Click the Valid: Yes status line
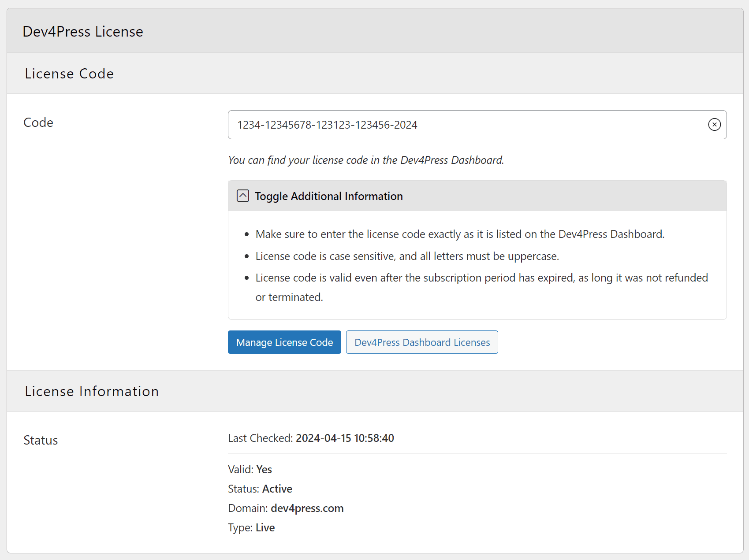Screen dimensions: 749x560 250,469
